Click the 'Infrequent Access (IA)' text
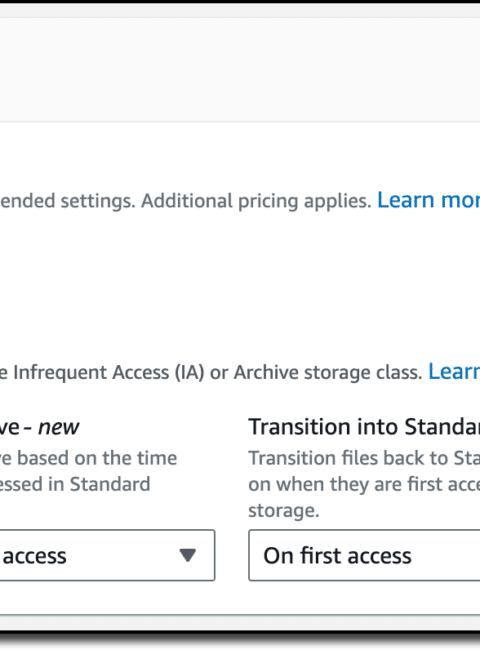The height and width of the screenshot is (650, 480). [109, 372]
